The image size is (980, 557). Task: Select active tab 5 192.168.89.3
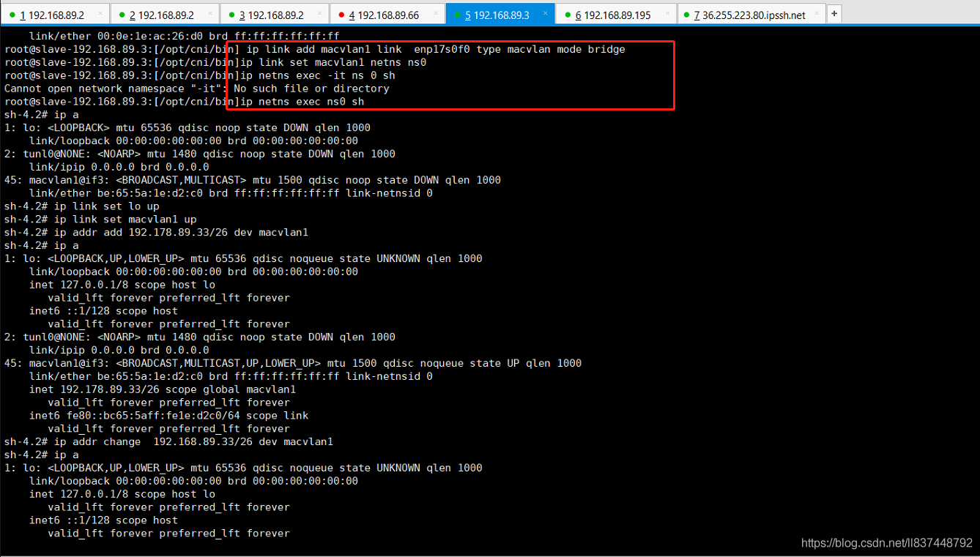click(500, 15)
